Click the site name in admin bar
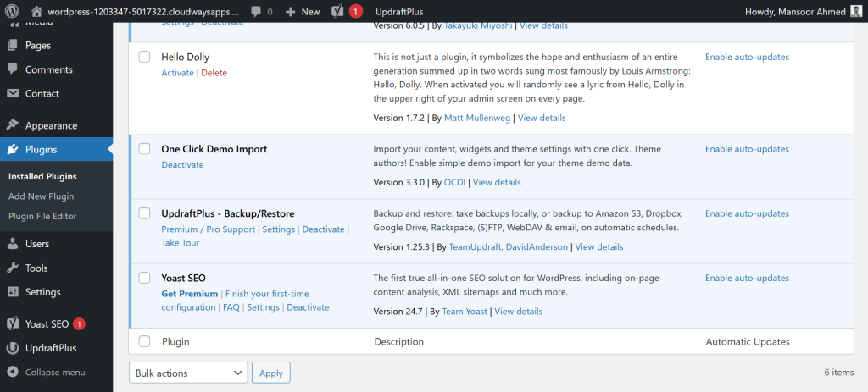Image resolution: width=868 pixels, height=392 pixels. (144, 11)
